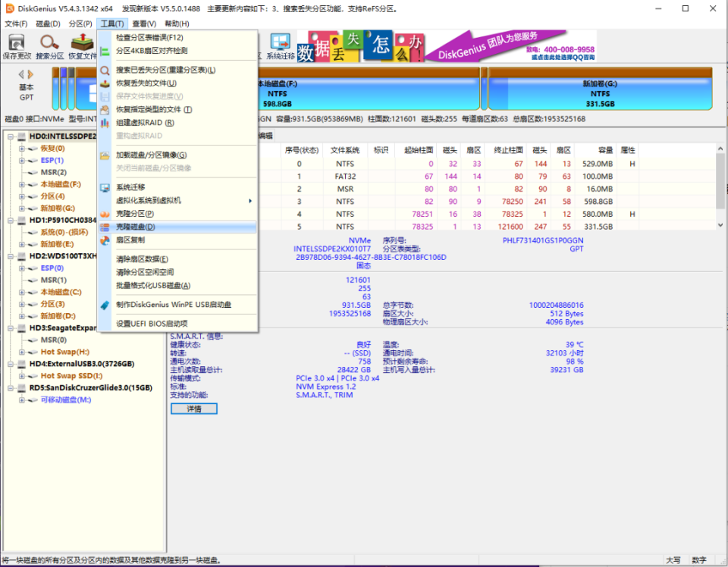The image size is (728, 567).
Task: Expand the 新加卷(E:) tree node
Action: (22, 244)
